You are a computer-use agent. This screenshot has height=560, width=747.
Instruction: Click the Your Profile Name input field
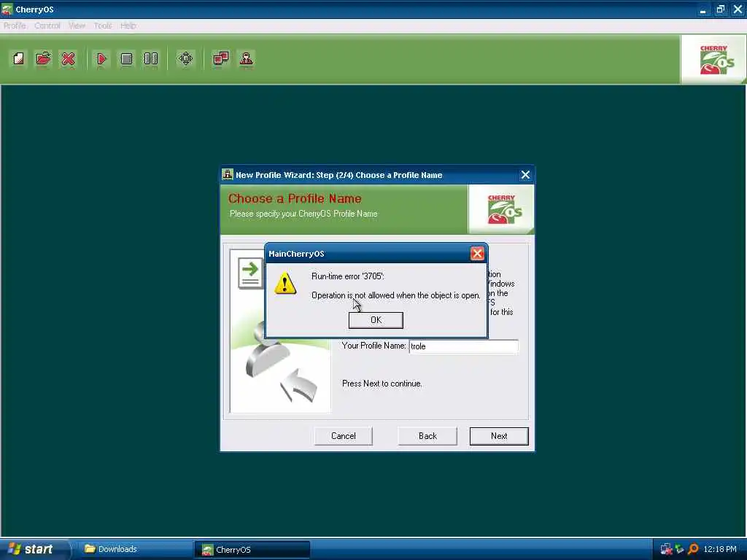(463, 346)
